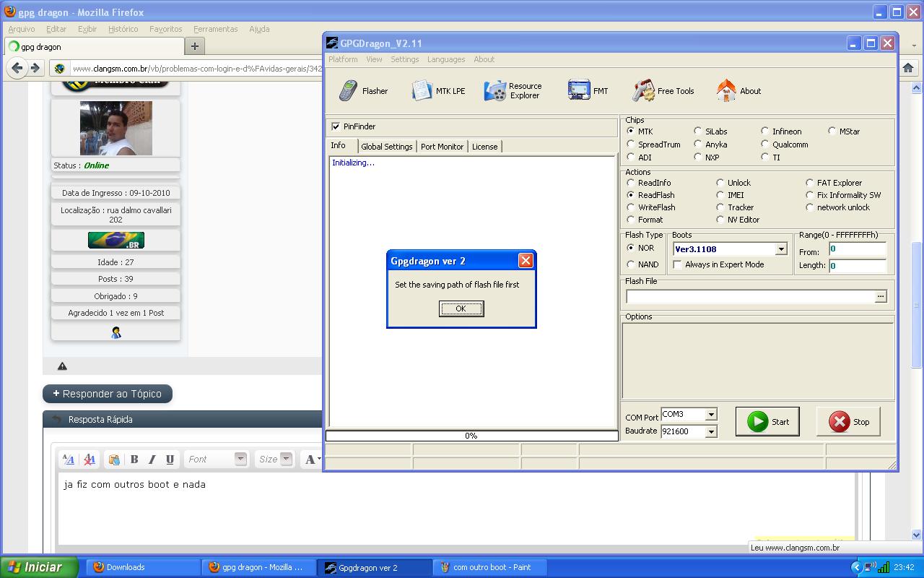The height and width of the screenshot is (578, 924).
Task: Open Free Tools
Action: 663,91
